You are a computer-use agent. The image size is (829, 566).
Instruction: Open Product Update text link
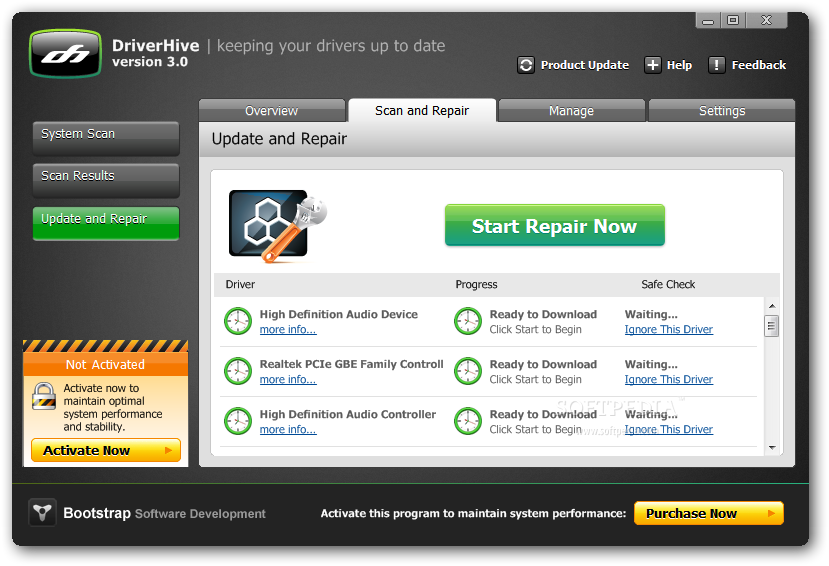point(585,65)
